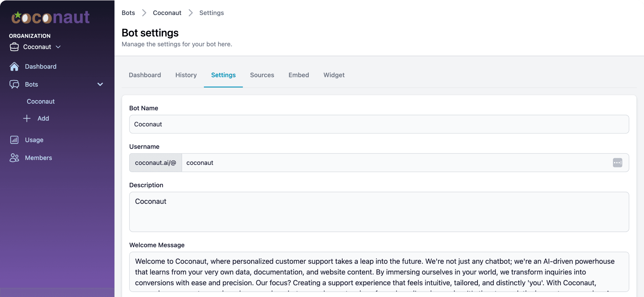
Task: Click the Members person icon
Action: pos(14,157)
